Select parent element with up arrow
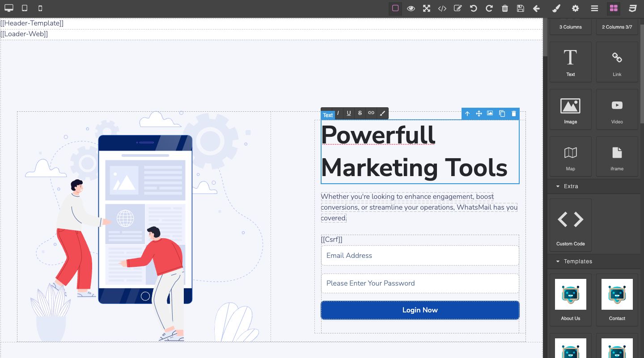This screenshot has width=644, height=358. point(467,114)
